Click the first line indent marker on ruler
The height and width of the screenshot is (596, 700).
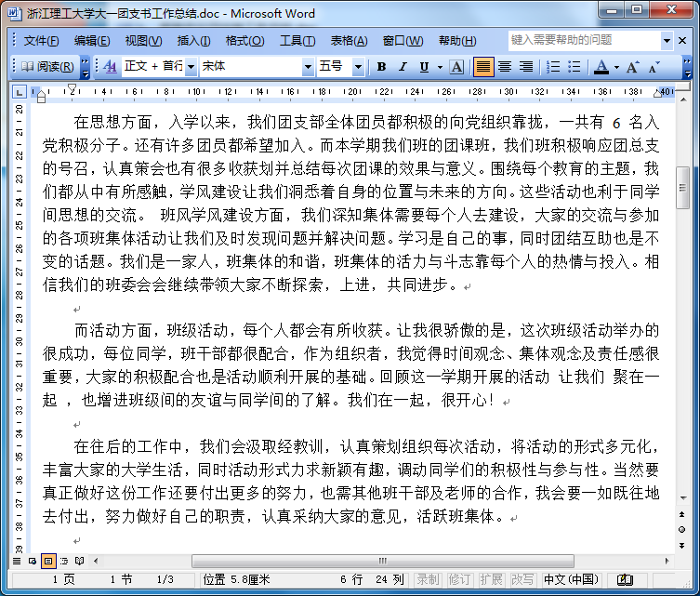point(72,88)
